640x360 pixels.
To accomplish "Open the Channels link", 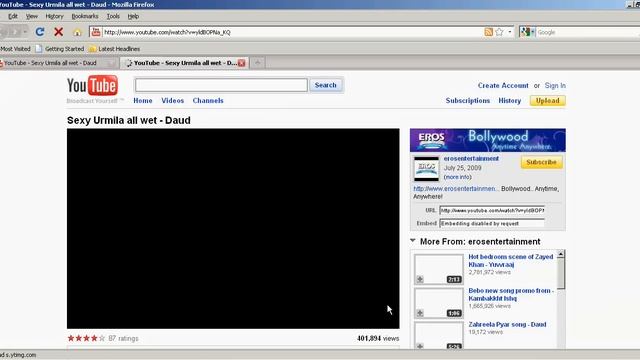I will [208, 100].
